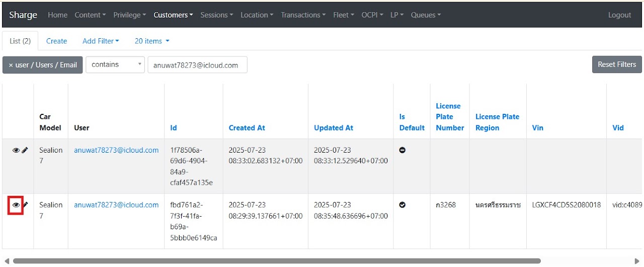The image size is (644, 267).
Task: Click the checkmark Is Default icon in second row
Action: click(x=403, y=205)
